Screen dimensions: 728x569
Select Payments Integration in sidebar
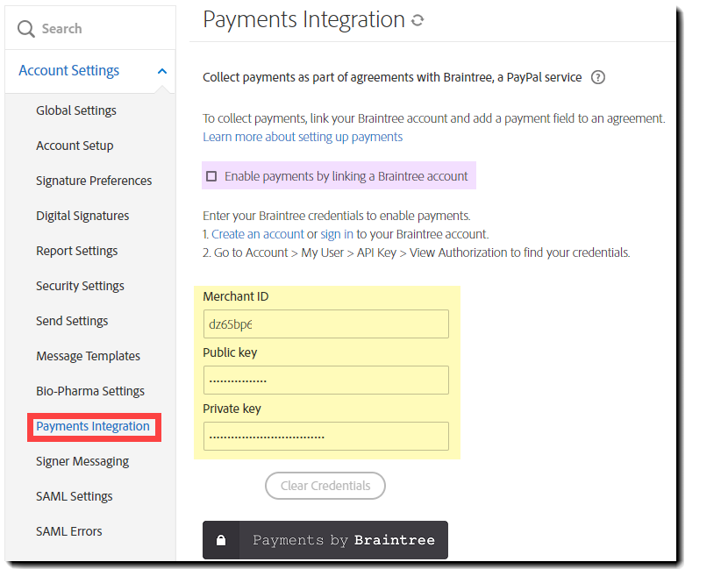(x=93, y=426)
